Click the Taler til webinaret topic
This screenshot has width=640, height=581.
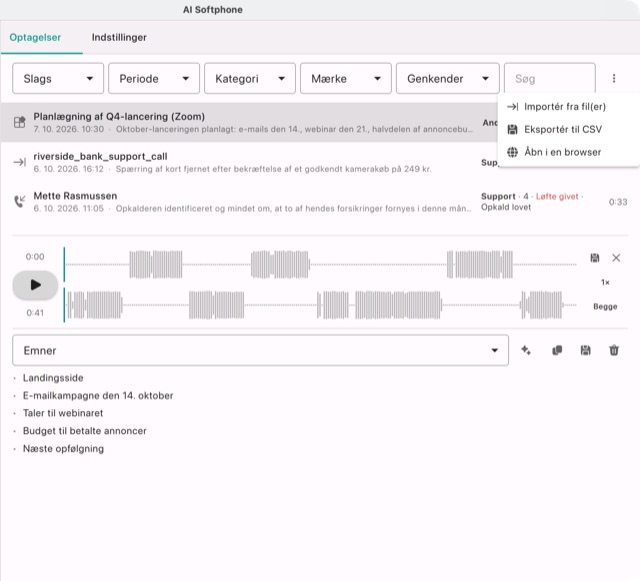(63, 413)
